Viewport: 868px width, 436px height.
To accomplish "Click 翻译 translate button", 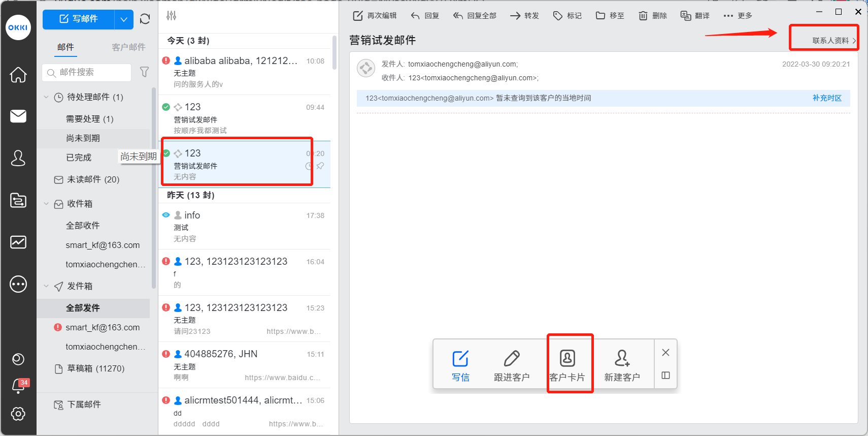I will click(695, 16).
